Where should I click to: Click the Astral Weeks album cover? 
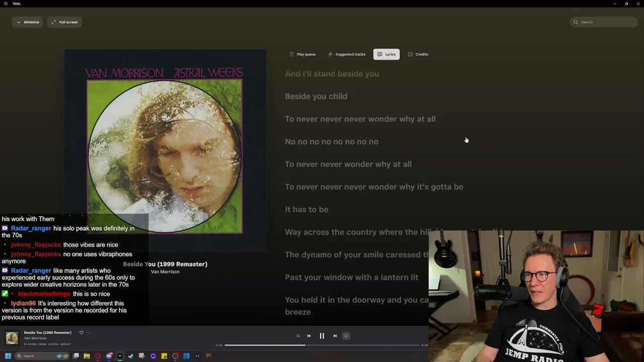[x=165, y=150]
